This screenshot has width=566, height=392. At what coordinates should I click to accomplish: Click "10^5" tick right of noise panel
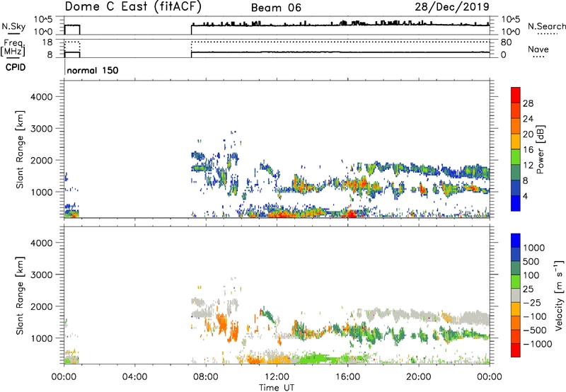coord(511,20)
